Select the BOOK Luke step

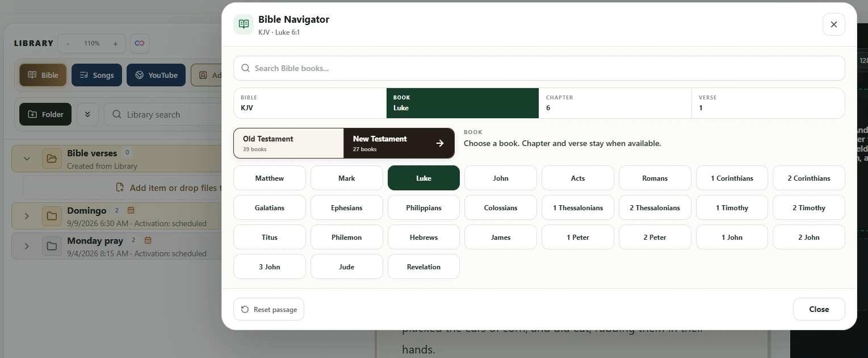pos(463,103)
